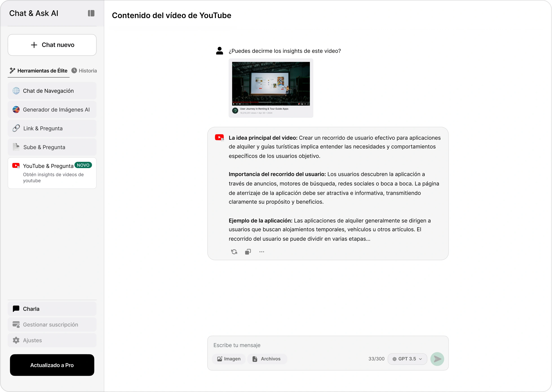Click Importancia del recorrido del usuario text
Viewport: 552px width, 392px height.
tap(277, 174)
